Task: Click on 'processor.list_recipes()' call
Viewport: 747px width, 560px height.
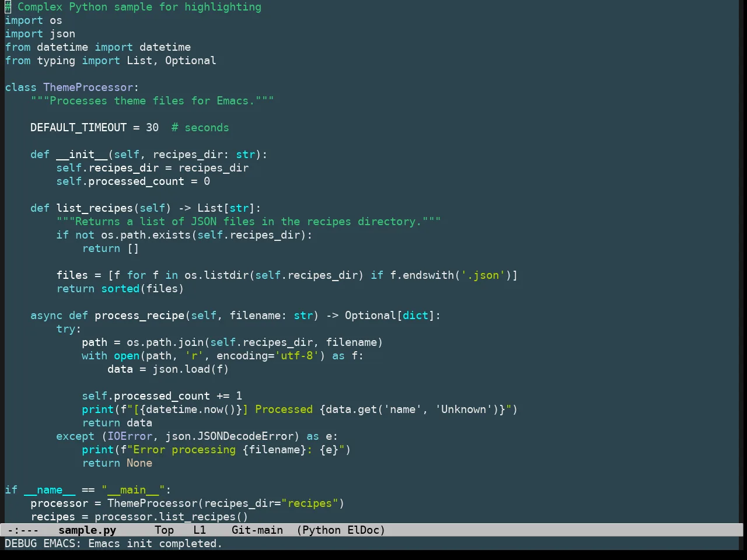Action: pos(172,517)
